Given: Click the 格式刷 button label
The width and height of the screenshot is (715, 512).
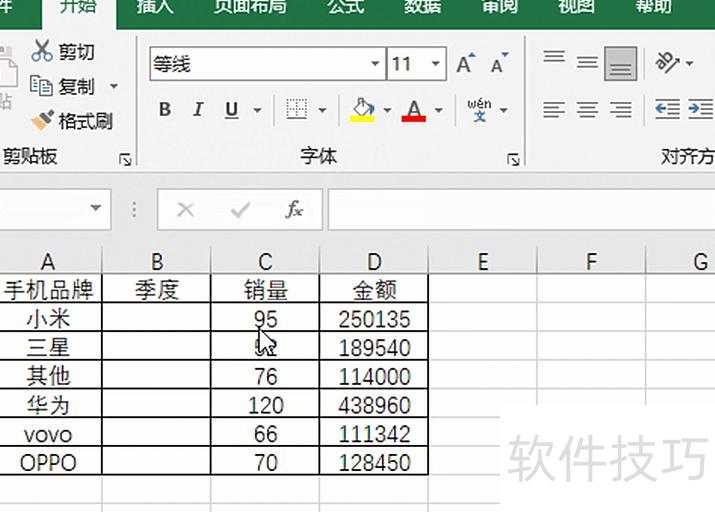Looking at the screenshot, I should [x=86, y=121].
